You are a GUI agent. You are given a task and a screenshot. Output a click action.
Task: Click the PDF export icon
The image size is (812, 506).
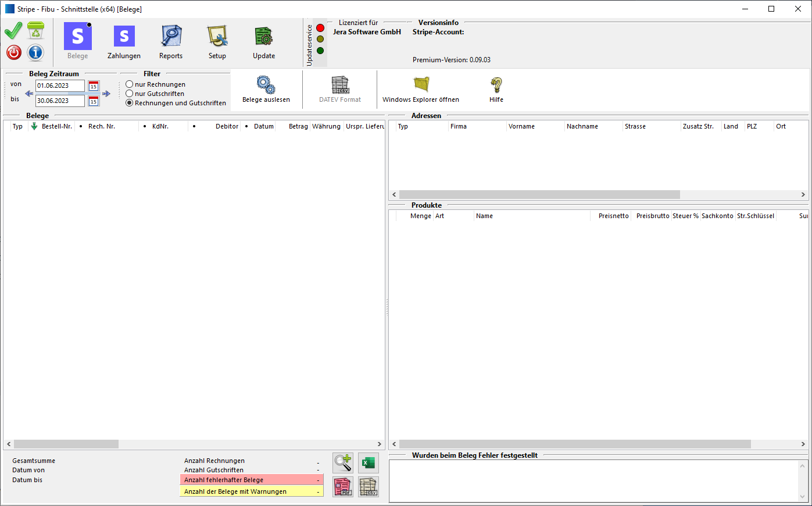point(343,486)
